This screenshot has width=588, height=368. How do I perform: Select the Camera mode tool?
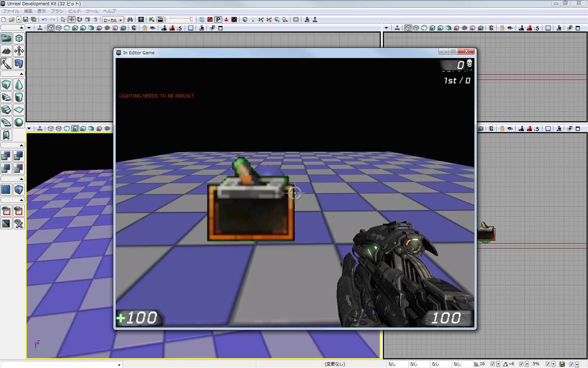pyautogui.click(x=6, y=38)
